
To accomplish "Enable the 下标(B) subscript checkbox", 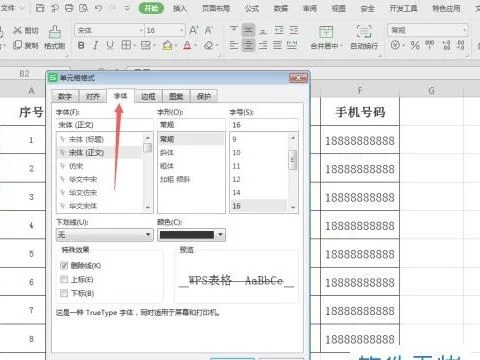I will tap(64, 293).
